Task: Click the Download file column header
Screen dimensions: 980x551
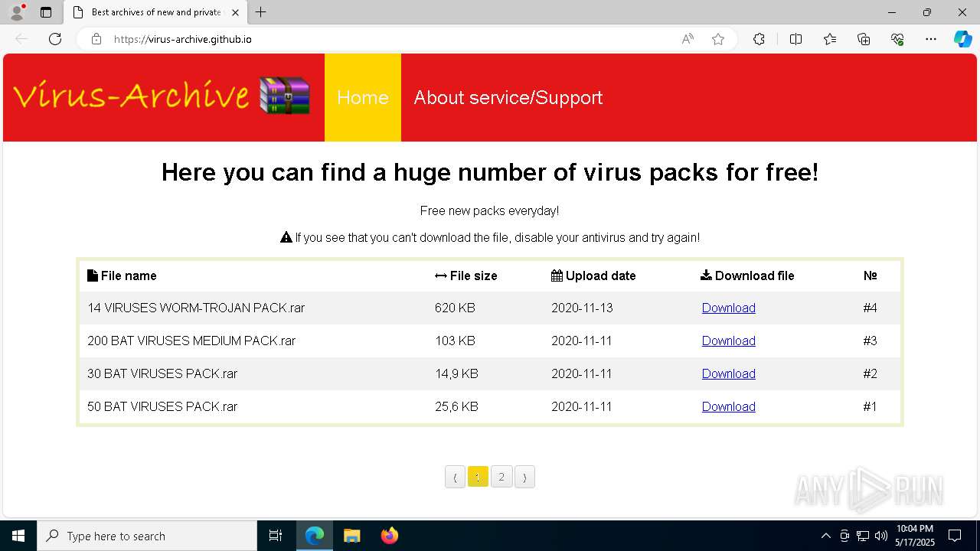Action: [x=747, y=275]
